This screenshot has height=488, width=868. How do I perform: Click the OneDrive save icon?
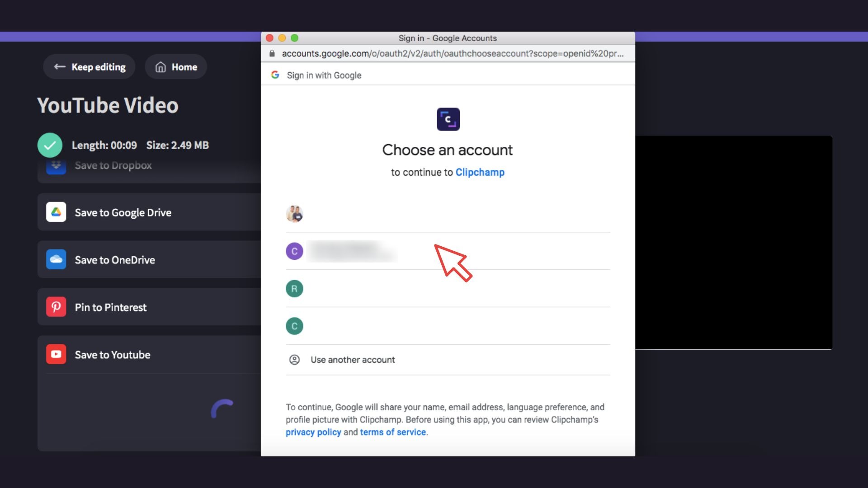56,259
